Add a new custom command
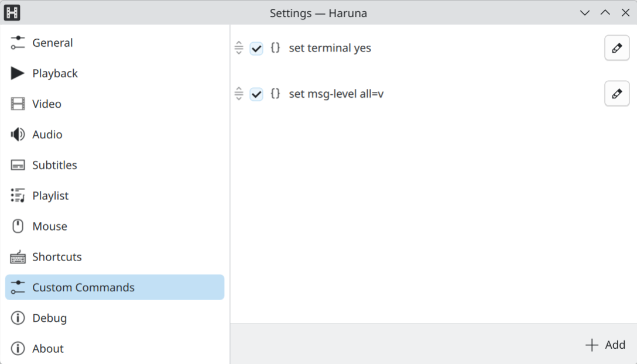Viewport: 637px width, 364px height. [605, 345]
